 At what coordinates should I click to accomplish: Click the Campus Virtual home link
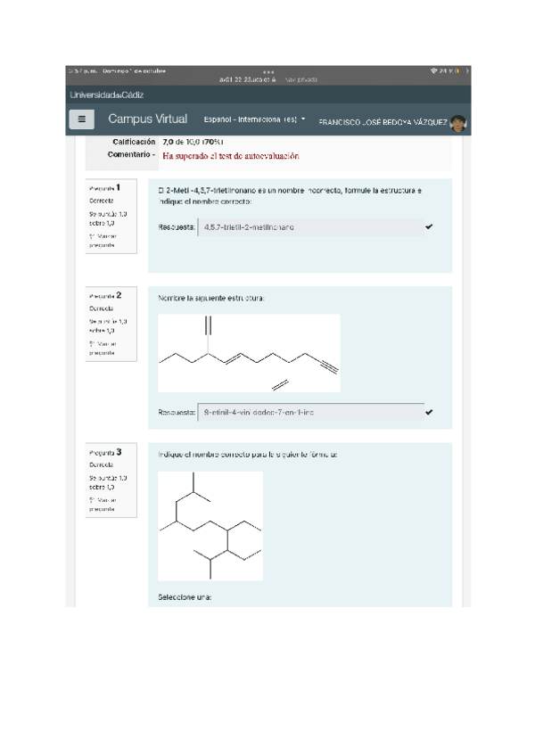coord(148,119)
